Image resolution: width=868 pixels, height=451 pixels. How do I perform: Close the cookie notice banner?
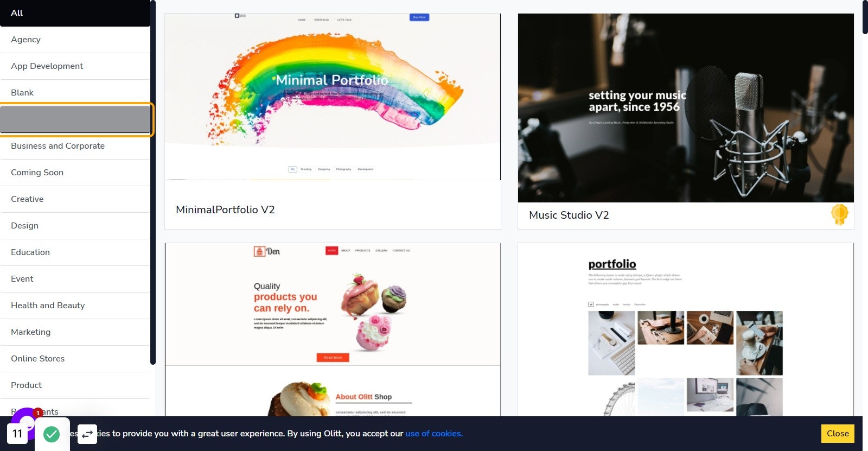tap(838, 434)
